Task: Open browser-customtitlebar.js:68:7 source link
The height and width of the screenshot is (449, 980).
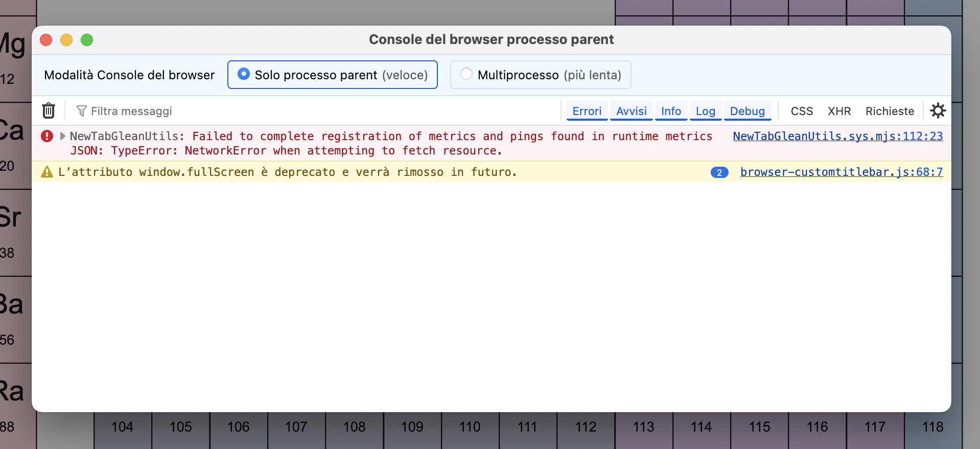Action: coord(841,172)
